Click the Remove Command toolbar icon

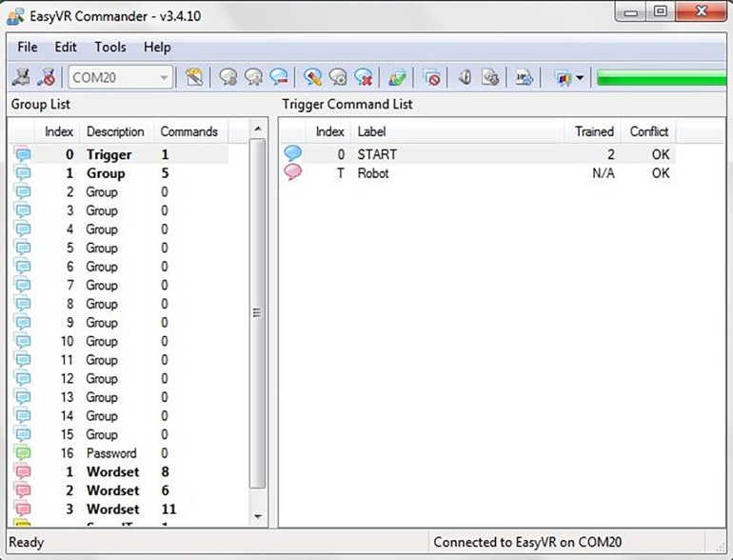[x=279, y=77]
